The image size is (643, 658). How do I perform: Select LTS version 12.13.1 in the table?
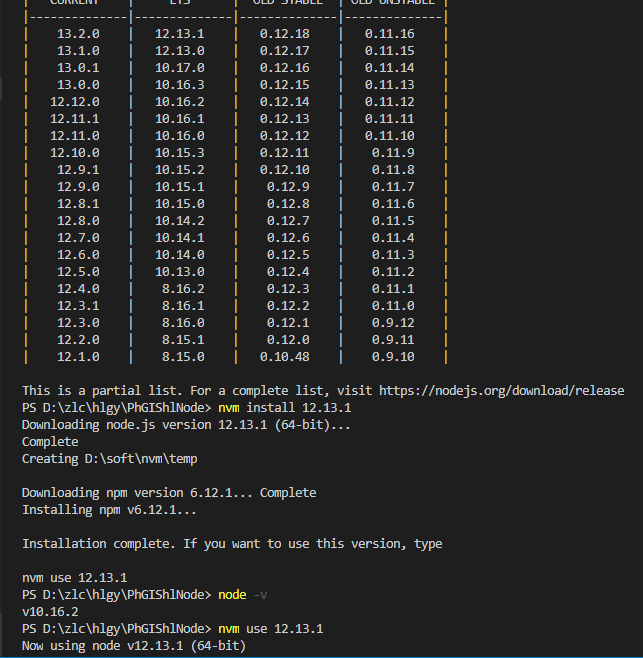coord(180,33)
